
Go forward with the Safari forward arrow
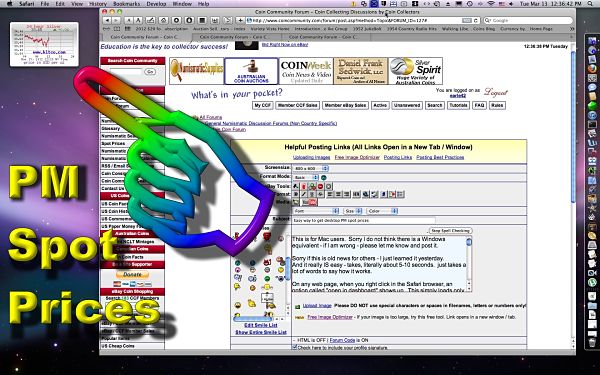(x=116, y=20)
